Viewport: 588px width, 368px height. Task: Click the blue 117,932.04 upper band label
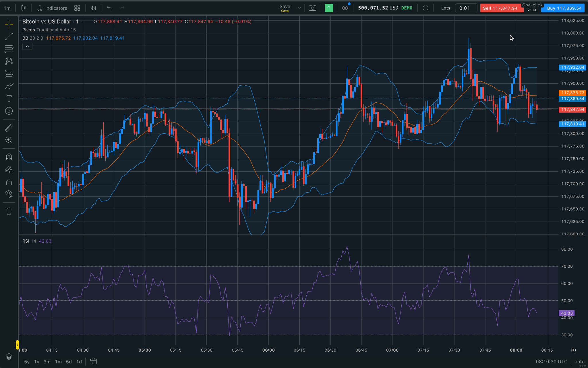(572, 68)
